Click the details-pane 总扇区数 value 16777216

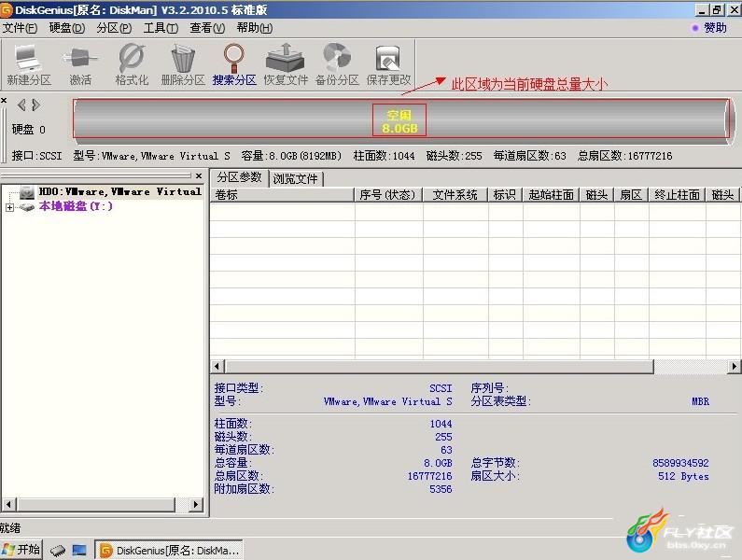429,476
